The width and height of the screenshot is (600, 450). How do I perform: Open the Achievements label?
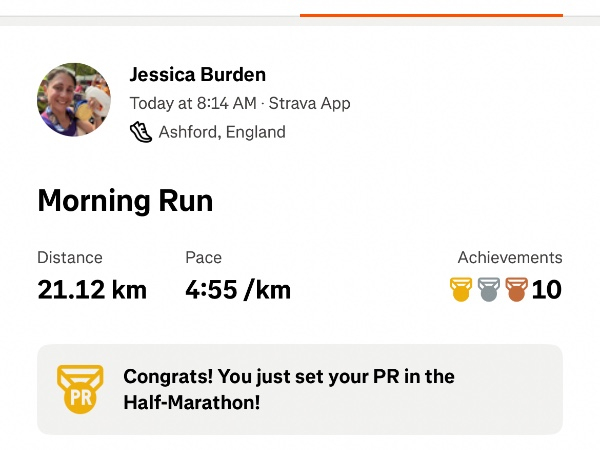click(510, 257)
